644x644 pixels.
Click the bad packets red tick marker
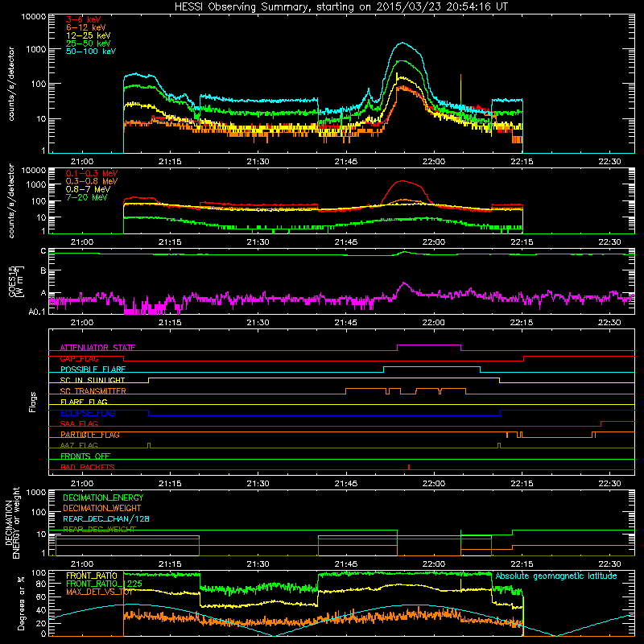click(409, 467)
